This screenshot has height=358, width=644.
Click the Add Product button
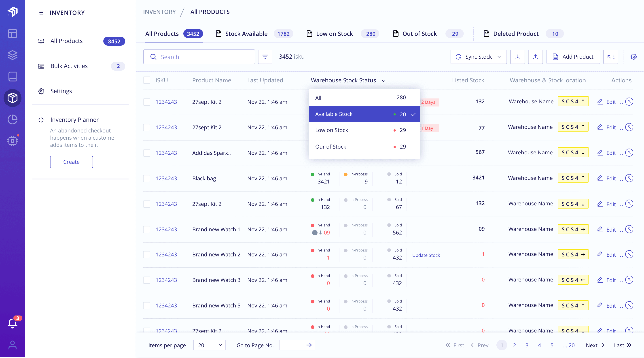tap(573, 57)
